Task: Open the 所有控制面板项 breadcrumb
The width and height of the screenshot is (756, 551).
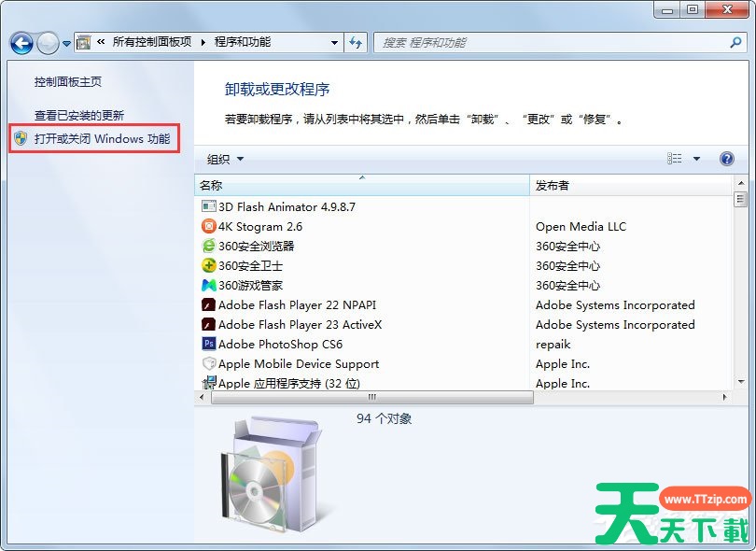Action: pyautogui.click(x=152, y=42)
